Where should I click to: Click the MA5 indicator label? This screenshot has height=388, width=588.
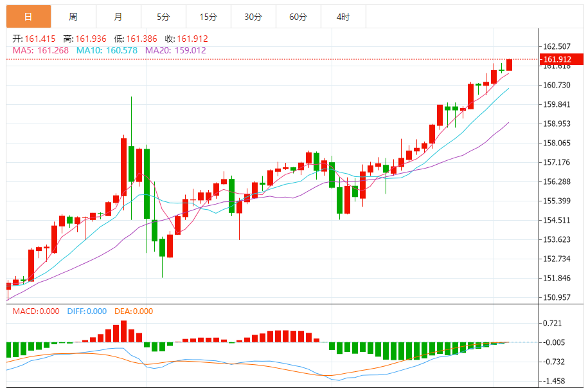pyautogui.click(x=40, y=50)
